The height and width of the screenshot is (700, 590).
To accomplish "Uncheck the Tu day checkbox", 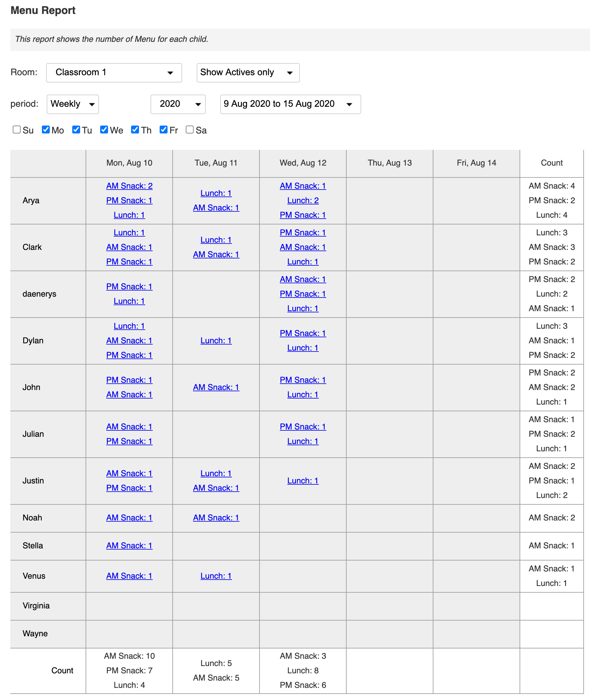I will (76, 130).
